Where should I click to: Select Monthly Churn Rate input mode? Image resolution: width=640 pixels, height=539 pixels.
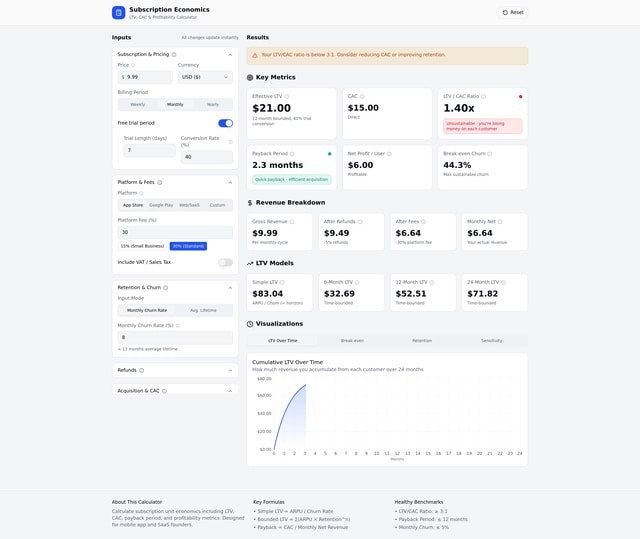(147, 311)
